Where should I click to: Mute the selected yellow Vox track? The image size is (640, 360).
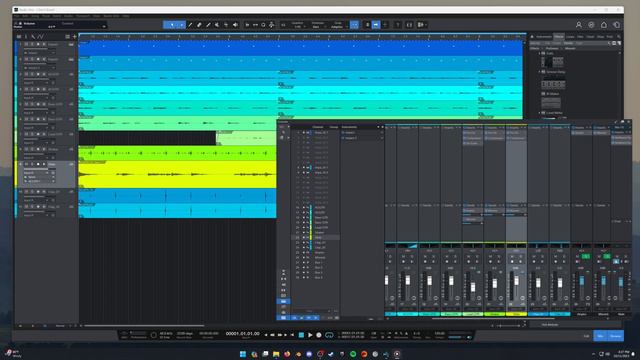[27, 164]
